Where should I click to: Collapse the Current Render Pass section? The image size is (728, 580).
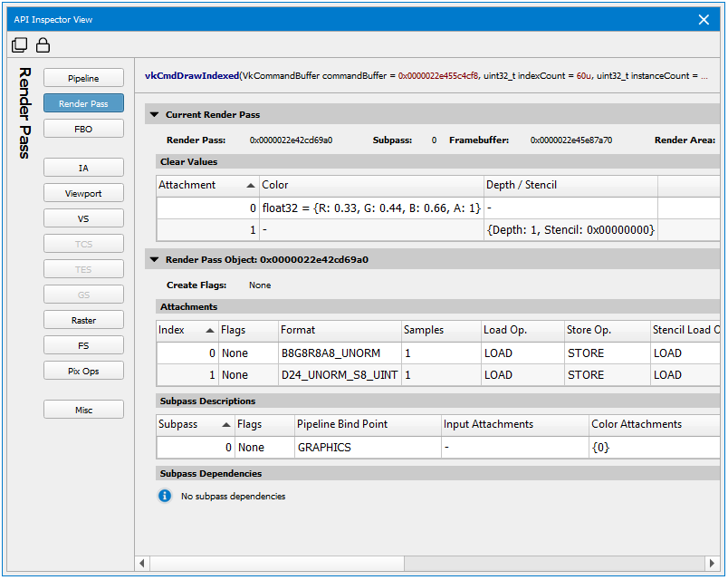[154, 115]
